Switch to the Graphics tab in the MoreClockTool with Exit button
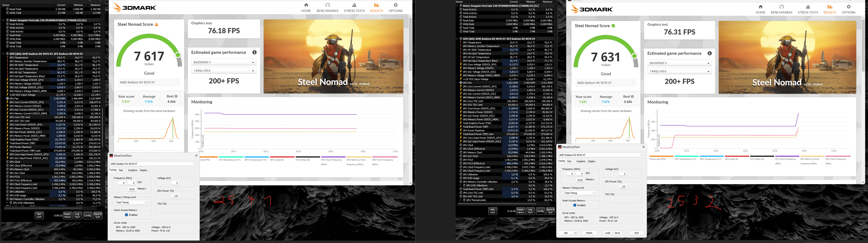Image resolution: width=868 pixels, height=243 pixels. pos(581,161)
